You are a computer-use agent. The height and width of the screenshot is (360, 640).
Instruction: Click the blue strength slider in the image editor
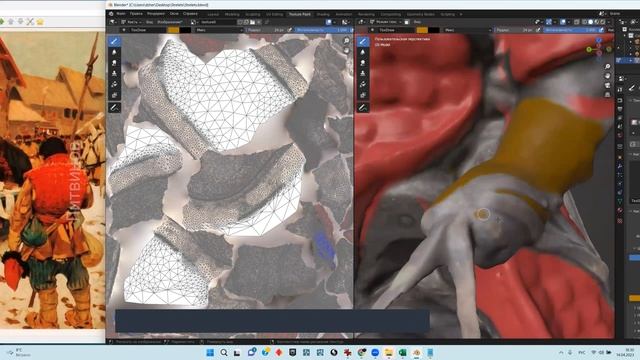322,30
